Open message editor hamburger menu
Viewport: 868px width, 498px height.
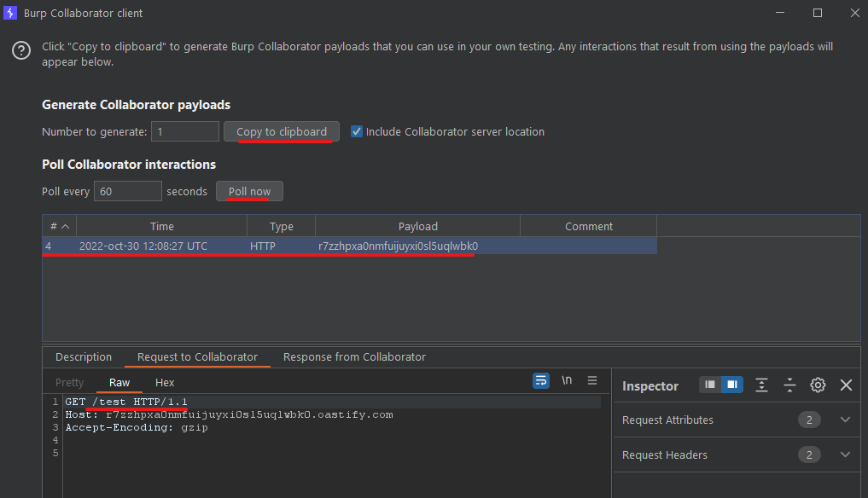592,380
